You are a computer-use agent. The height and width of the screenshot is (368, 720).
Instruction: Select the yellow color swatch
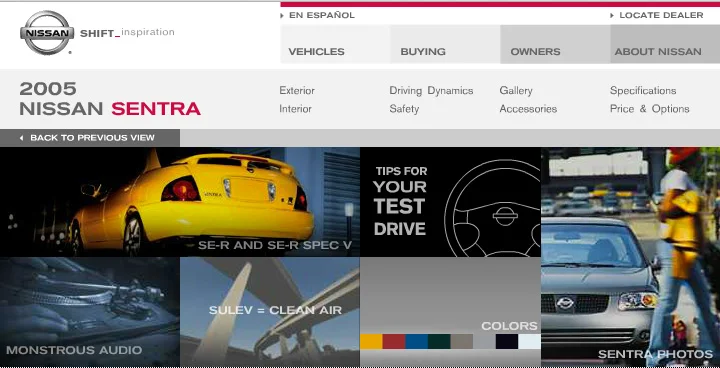(x=371, y=341)
